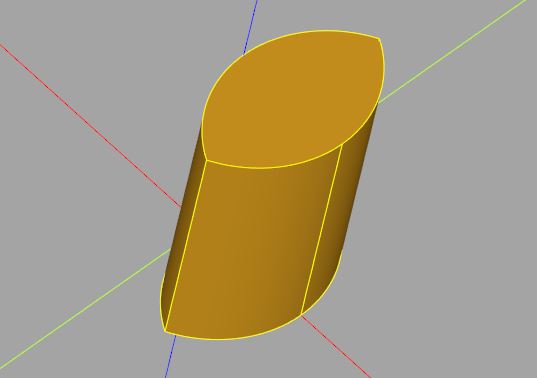Click the blue axis line above the solid
Viewport: 537px width, 378px height.
[x=250, y=27]
